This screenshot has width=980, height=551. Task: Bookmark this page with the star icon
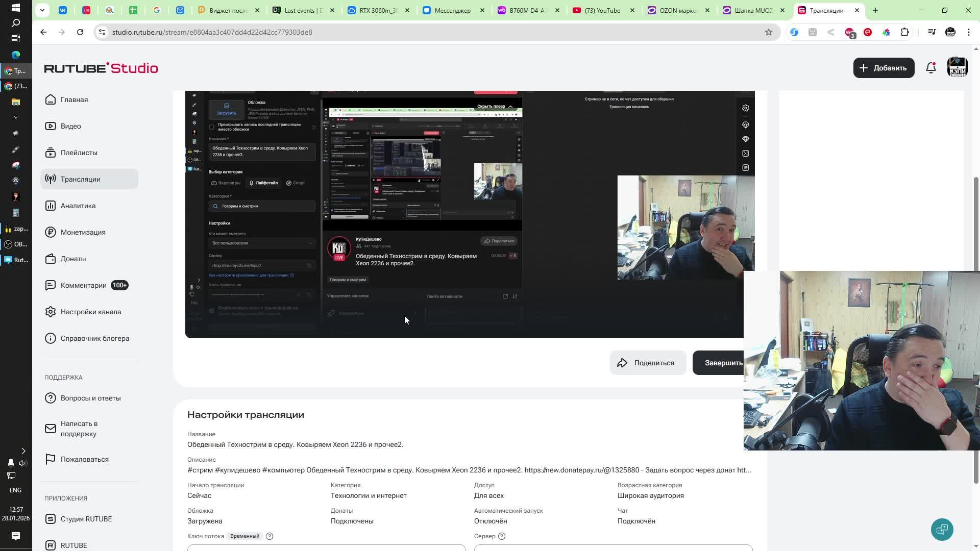768,32
